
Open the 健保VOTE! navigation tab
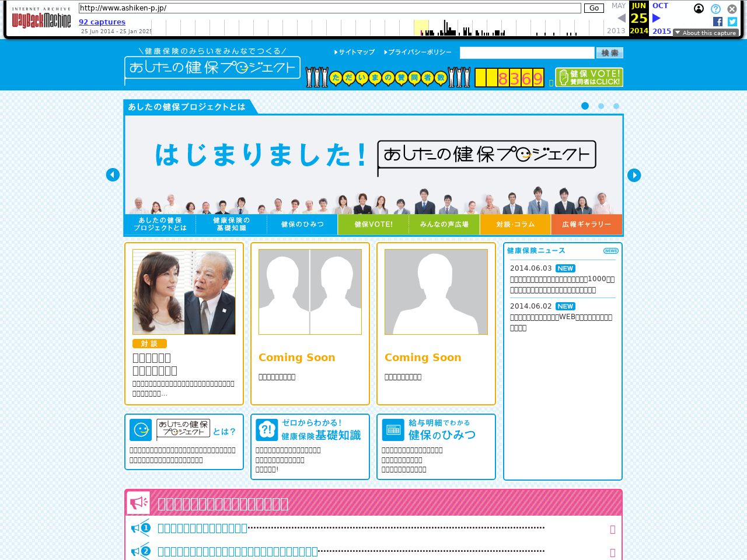[373, 224]
